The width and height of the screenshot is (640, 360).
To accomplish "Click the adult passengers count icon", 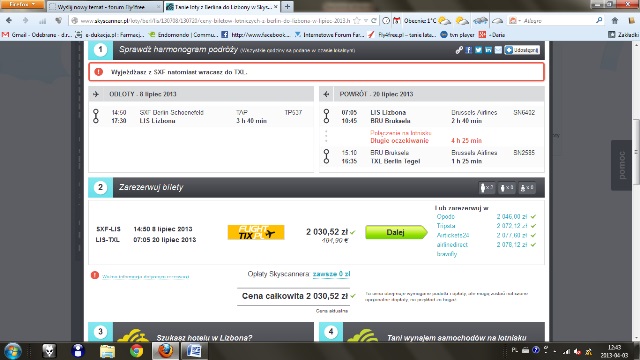I will (x=487, y=187).
